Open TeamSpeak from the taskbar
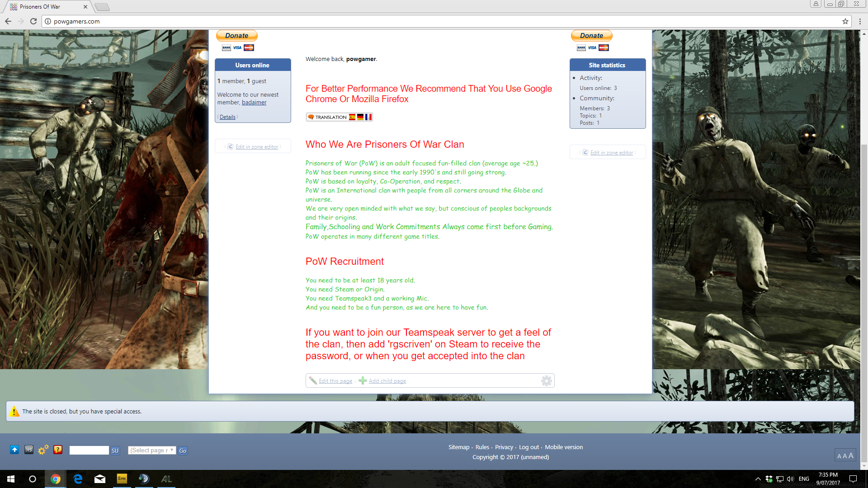Viewport: 868px width, 488px height. click(x=144, y=479)
